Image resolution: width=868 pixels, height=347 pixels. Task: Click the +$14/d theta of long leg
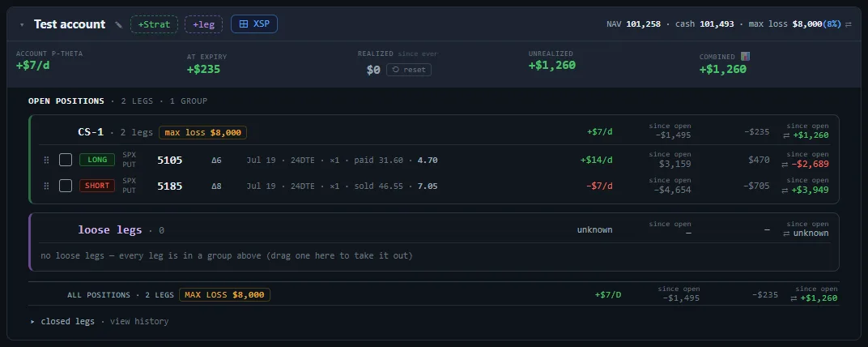coord(596,161)
